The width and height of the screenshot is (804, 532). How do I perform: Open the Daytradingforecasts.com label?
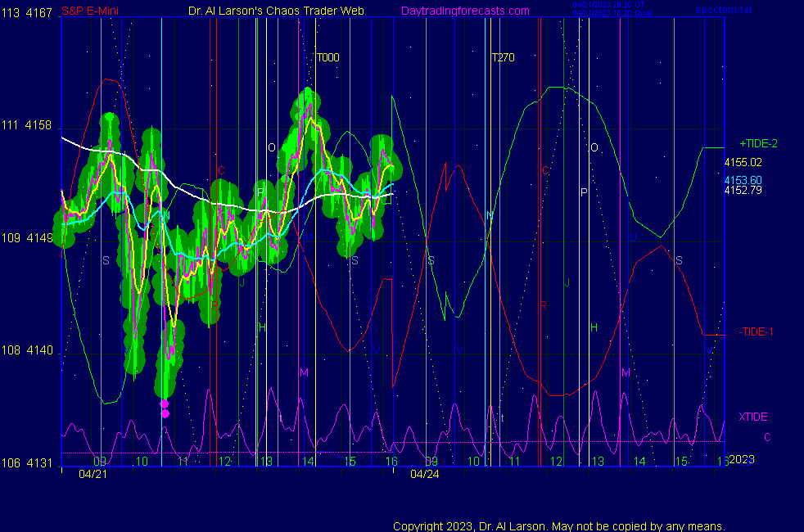[465, 11]
